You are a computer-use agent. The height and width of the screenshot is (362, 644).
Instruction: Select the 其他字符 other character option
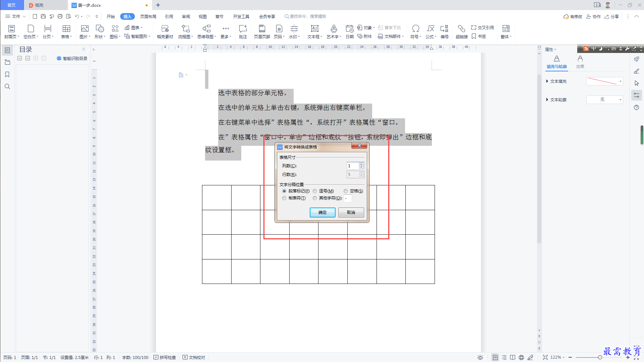pyautogui.click(x=315, y=198)
